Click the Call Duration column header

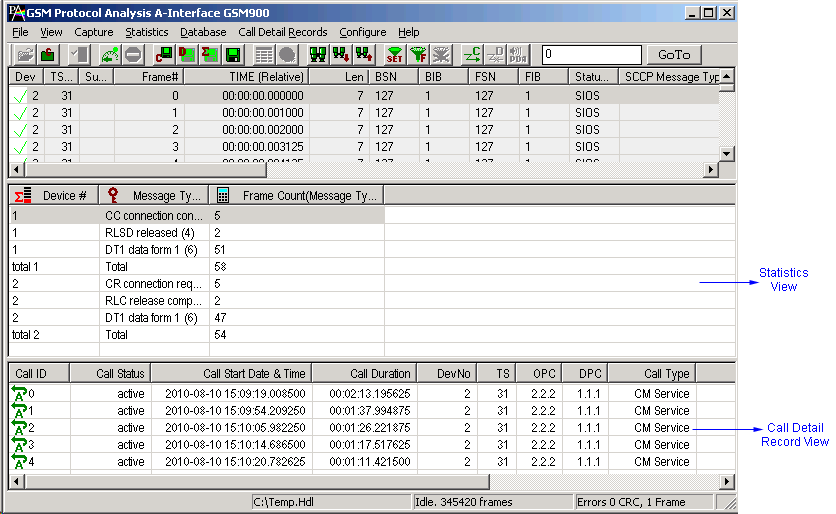click(x=365, y=374)
